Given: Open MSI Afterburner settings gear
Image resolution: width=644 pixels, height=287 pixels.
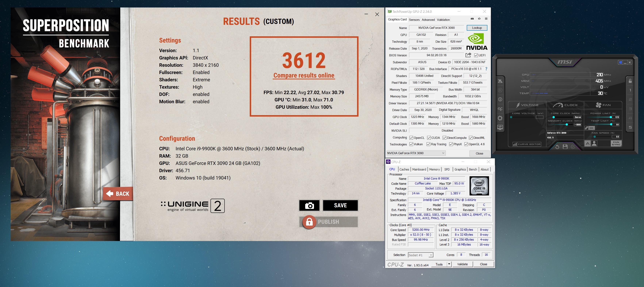Looking at the screenshot, I should (500, 118).
